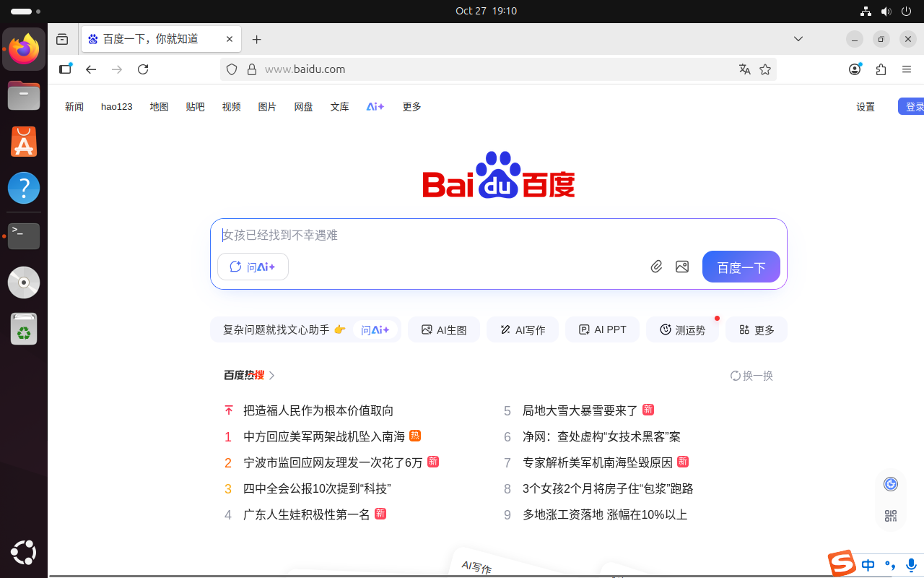Open the AI PPT tool
The width and height of the screenshot is (924, 578).
[x=602, y=329]
